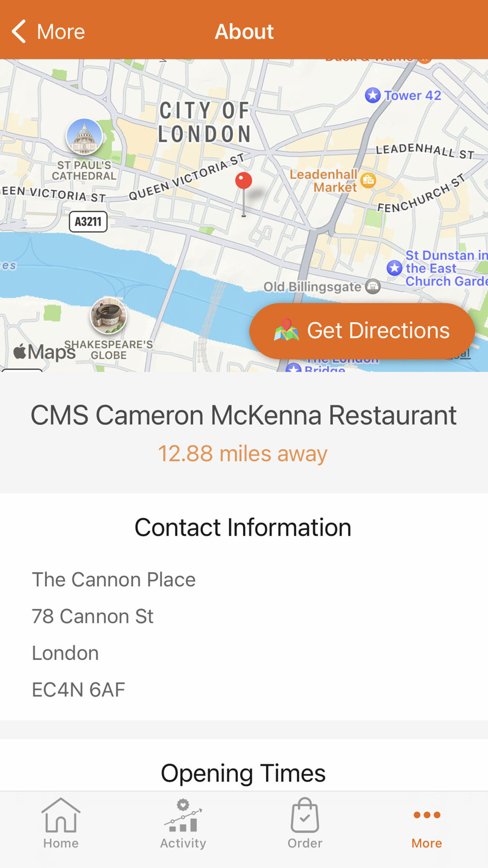This screenshot has height=868, width=488.
Task: Tap the More back label in header
Action: click(x=61, y=32)
